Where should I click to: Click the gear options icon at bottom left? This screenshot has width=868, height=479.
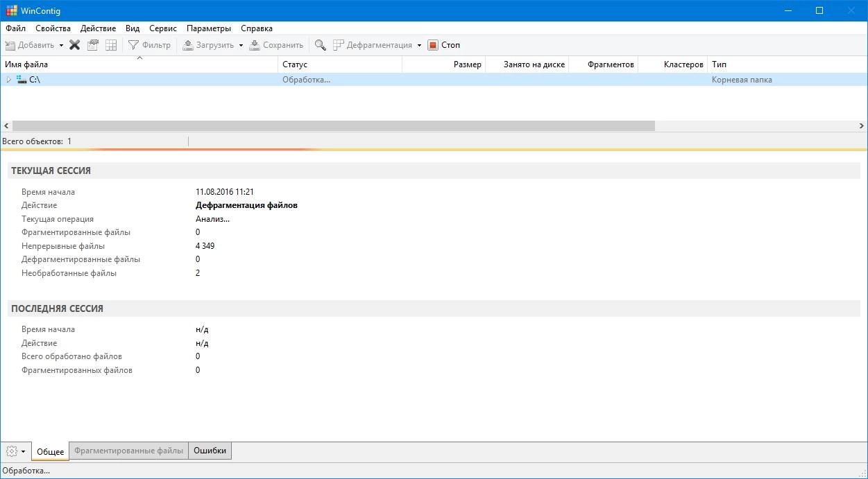click(x=11, y=451)
